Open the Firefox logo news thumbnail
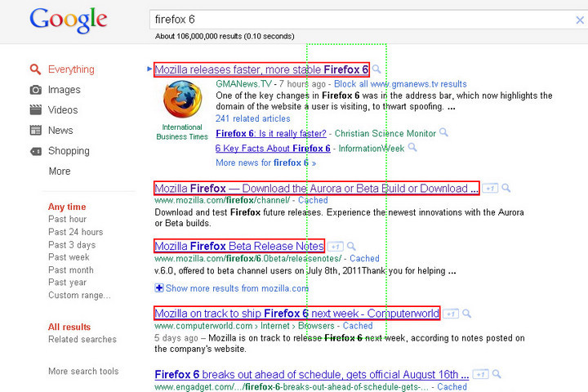The image size is (588, 392). [x=182, y=100]
